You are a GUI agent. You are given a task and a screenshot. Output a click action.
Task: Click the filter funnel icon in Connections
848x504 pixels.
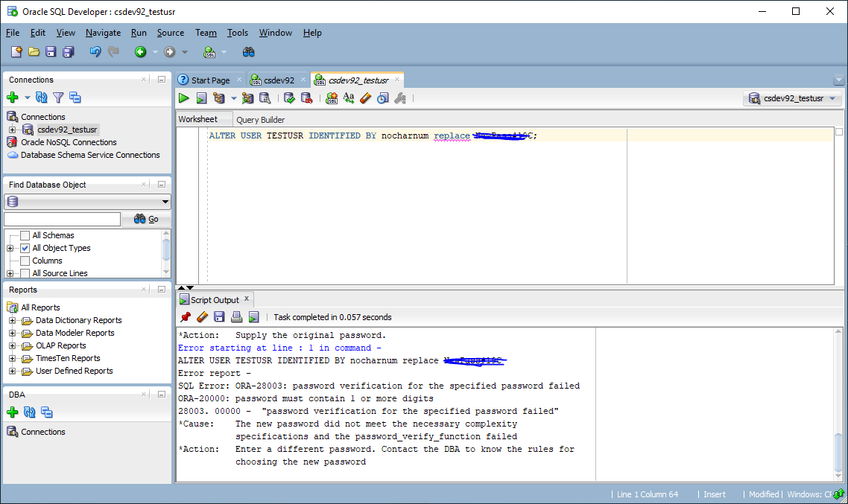click(x=58, y=98)
